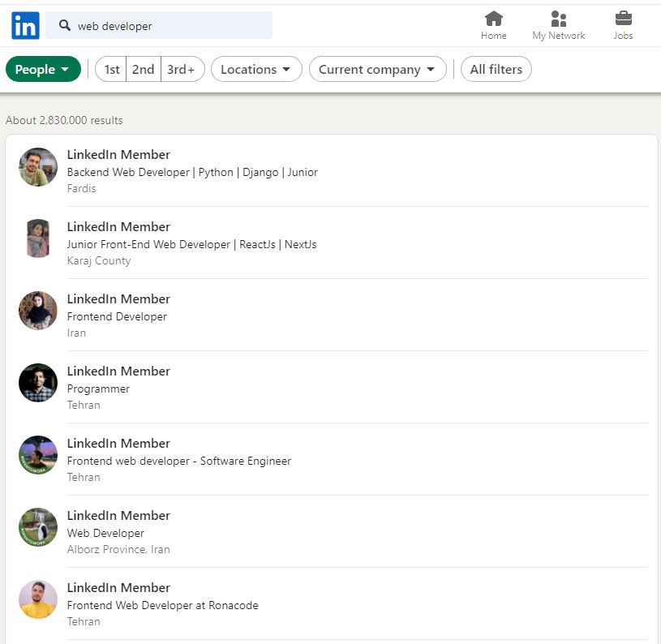Click the 'Junior Front-End Web Developer | ReactJs | NextJs' headline

click(x=191, y=244)
